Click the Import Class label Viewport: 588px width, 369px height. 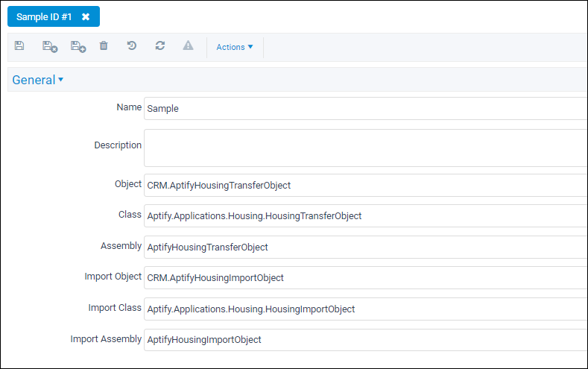click(115, 308)
